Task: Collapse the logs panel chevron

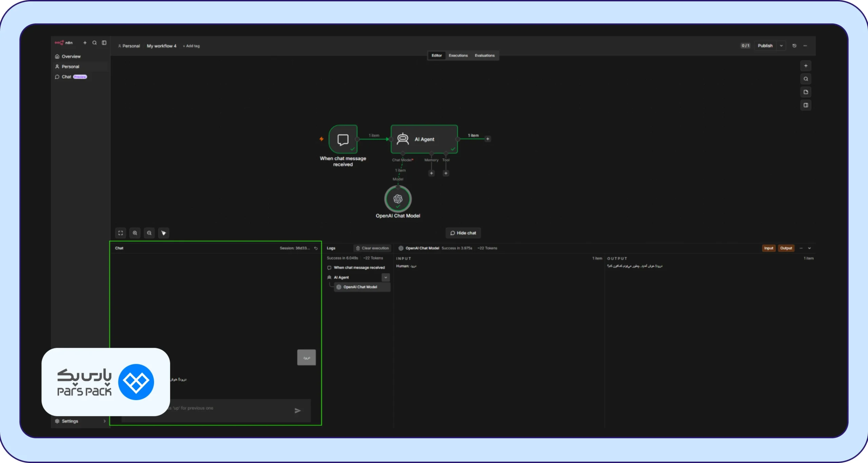Action: (x=809, y=248)
